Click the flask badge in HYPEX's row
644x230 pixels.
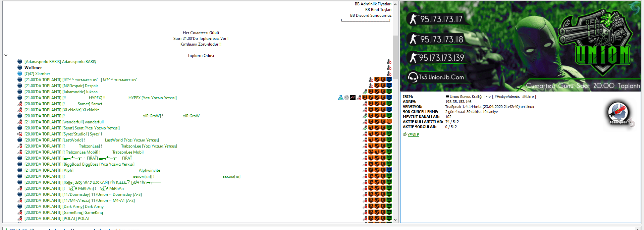click(341, 98)
